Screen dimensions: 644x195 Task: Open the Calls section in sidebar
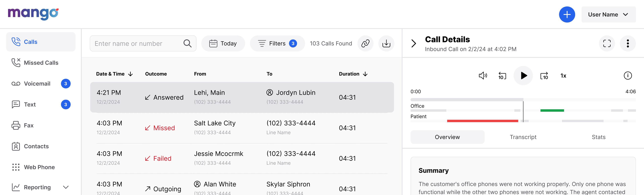(41, 42)
